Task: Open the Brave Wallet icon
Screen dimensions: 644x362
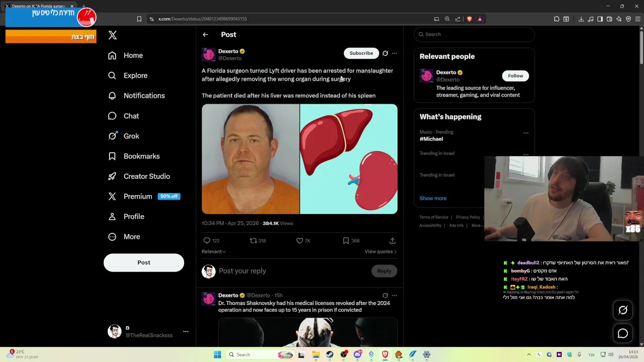Action: coord(609,19)
